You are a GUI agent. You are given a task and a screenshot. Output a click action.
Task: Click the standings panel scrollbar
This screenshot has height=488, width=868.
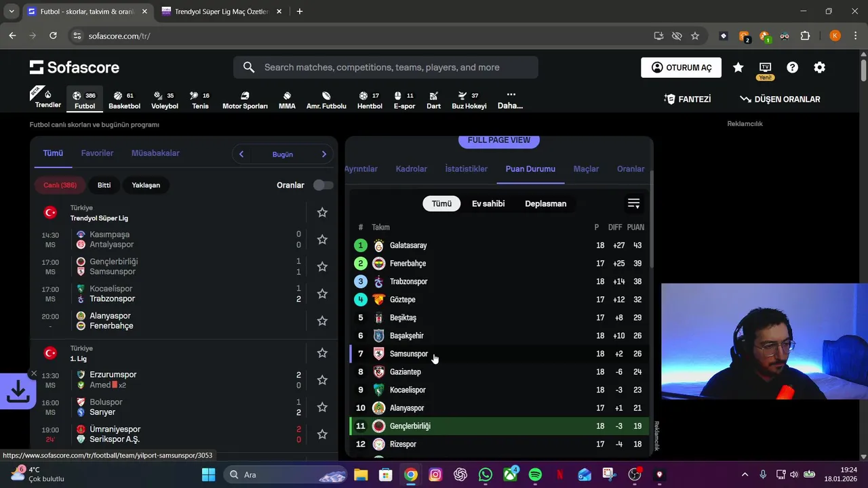click(651, 220)
